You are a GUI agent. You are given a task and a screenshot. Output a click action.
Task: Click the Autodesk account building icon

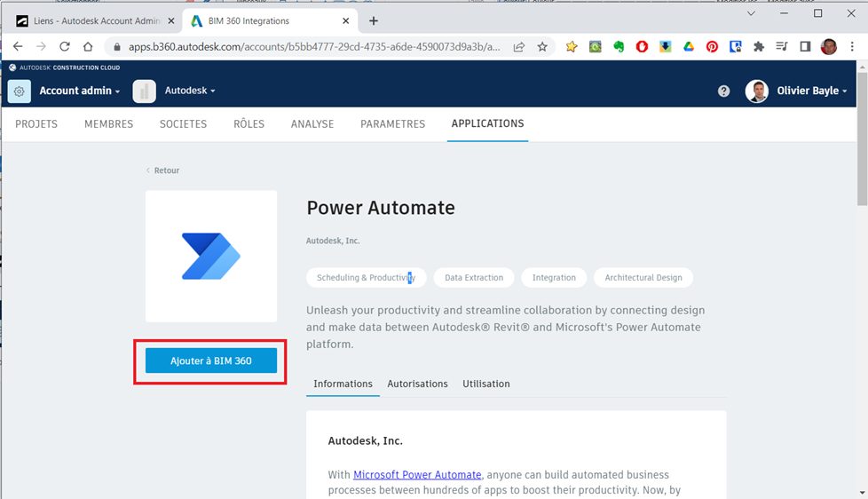(144, 91)
